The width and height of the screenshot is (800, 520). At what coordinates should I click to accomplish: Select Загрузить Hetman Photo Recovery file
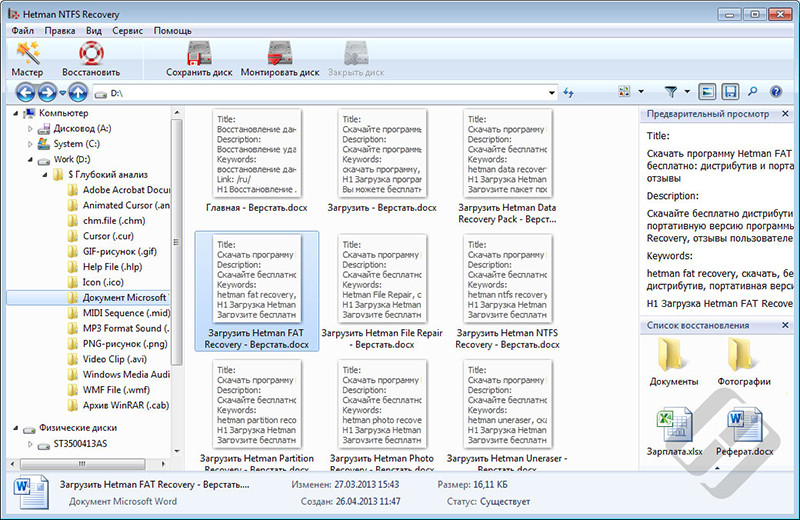click(382, 415)
